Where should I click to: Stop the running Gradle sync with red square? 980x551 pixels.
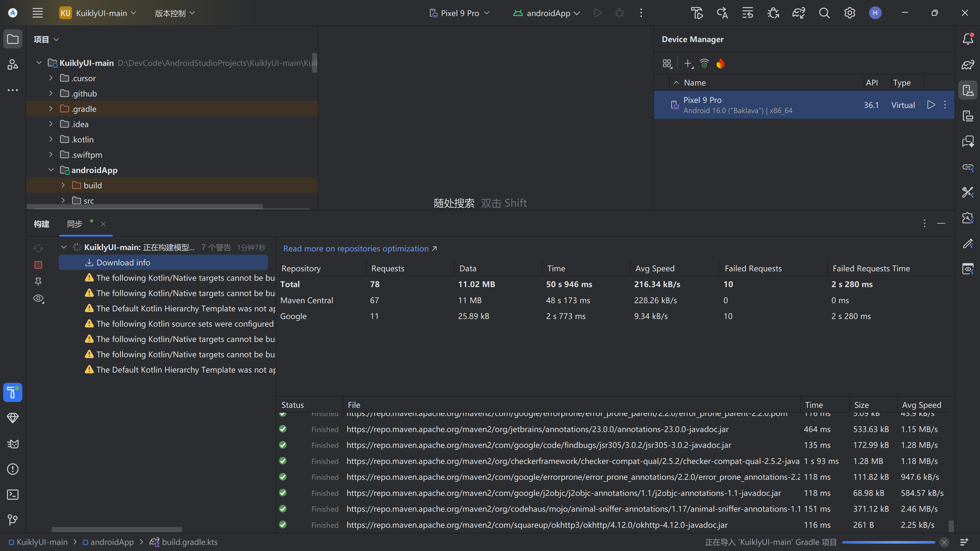tap(38, 265)
